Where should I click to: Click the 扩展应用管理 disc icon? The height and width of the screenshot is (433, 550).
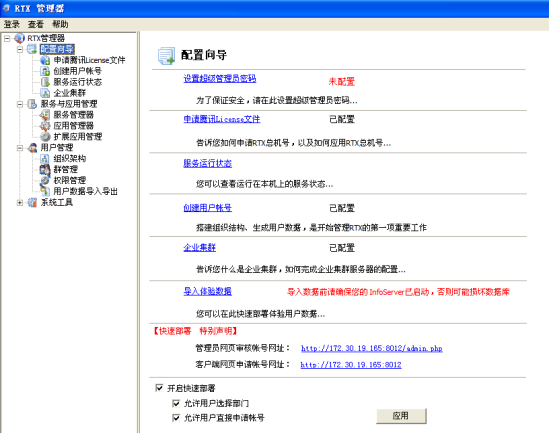click(45, 136)
